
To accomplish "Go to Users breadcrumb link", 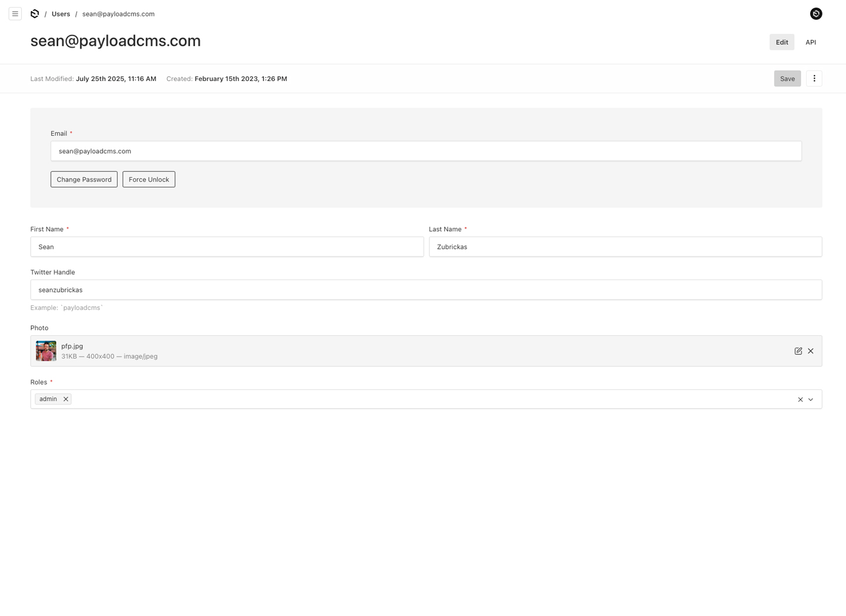I will 61,14.
